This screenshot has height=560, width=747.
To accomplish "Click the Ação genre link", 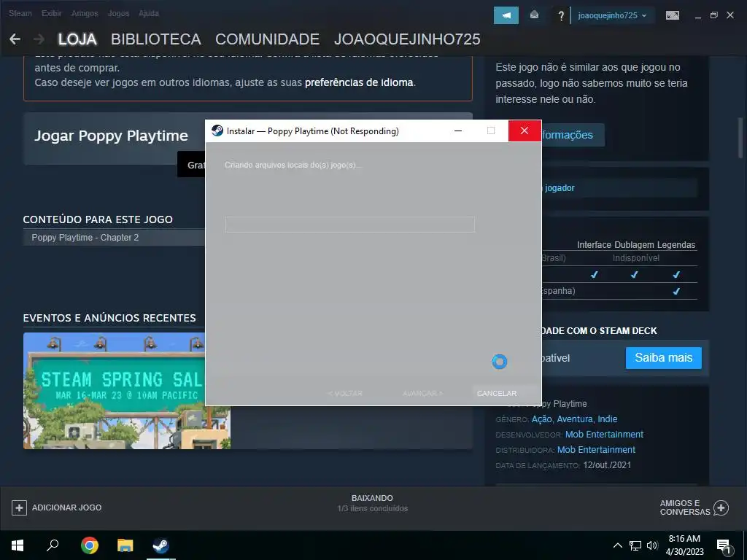I will pos(542,419).
